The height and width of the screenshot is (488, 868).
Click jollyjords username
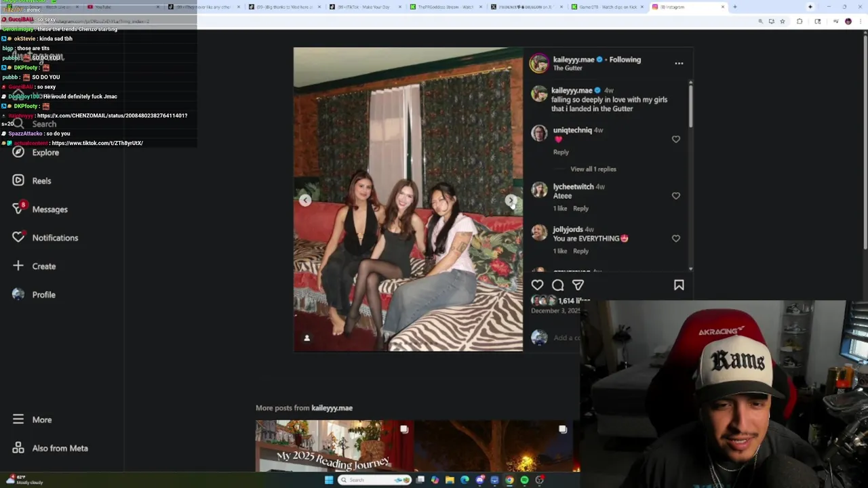568,229
